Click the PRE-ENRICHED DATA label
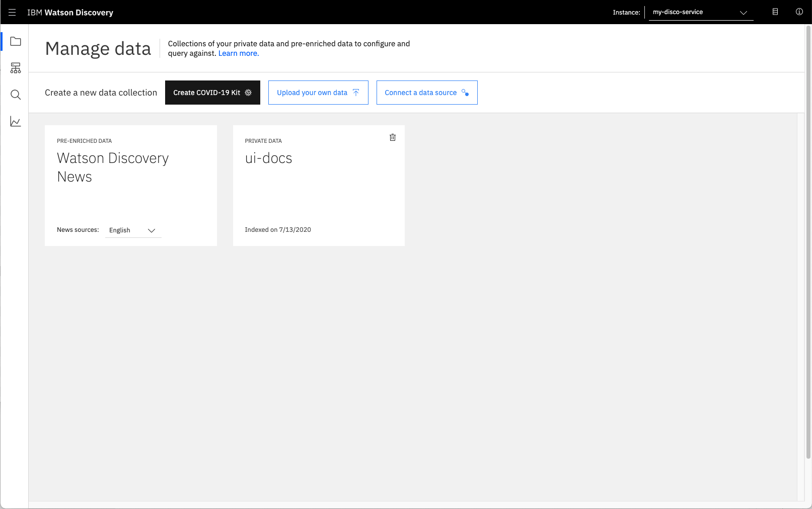812x509 pixels. coord(84,141)
